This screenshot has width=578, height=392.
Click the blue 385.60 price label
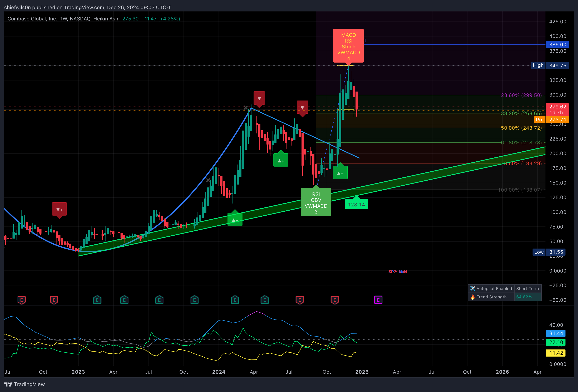click(557, 45)
